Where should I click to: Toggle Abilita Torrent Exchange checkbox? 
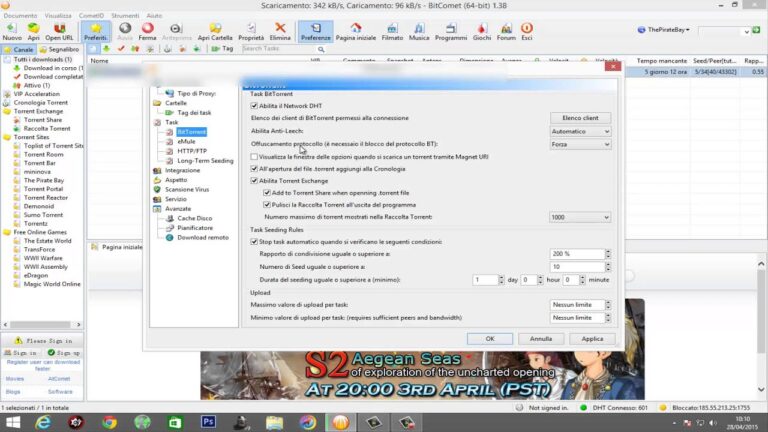click(254, 181)
